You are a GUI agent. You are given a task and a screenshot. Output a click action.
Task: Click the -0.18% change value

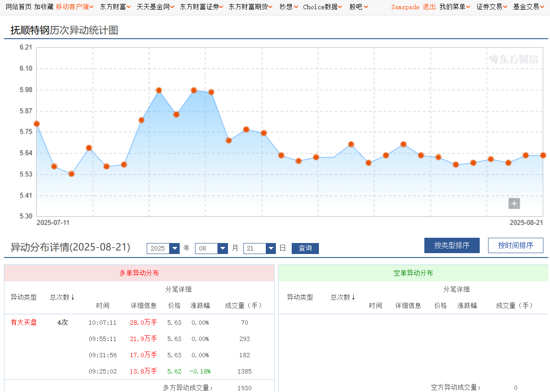pyautogui.click(x=200, y=371)
